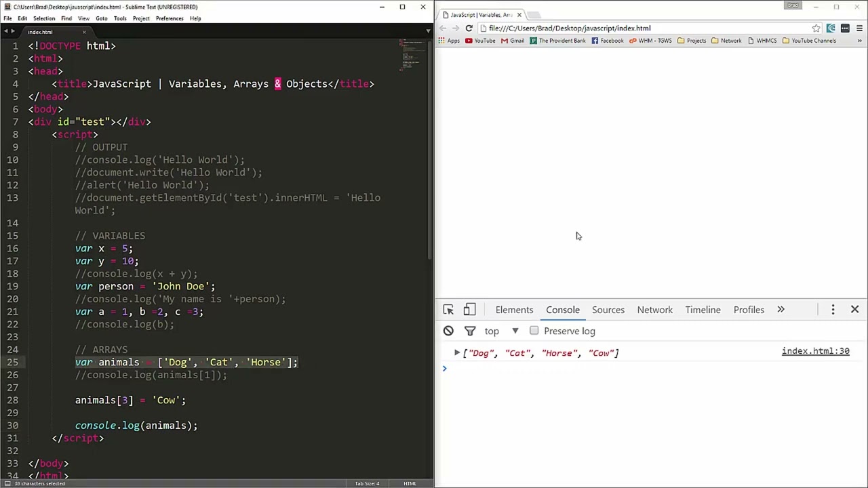
Task: Reload the Chrome page
Action: [469, 28]
